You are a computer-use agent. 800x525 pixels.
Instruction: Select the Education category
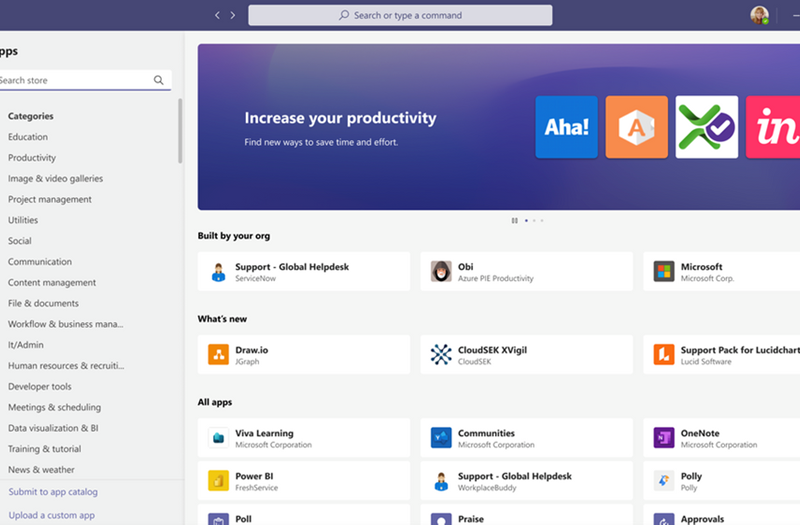pyautogui.click(x=28, y=137)
